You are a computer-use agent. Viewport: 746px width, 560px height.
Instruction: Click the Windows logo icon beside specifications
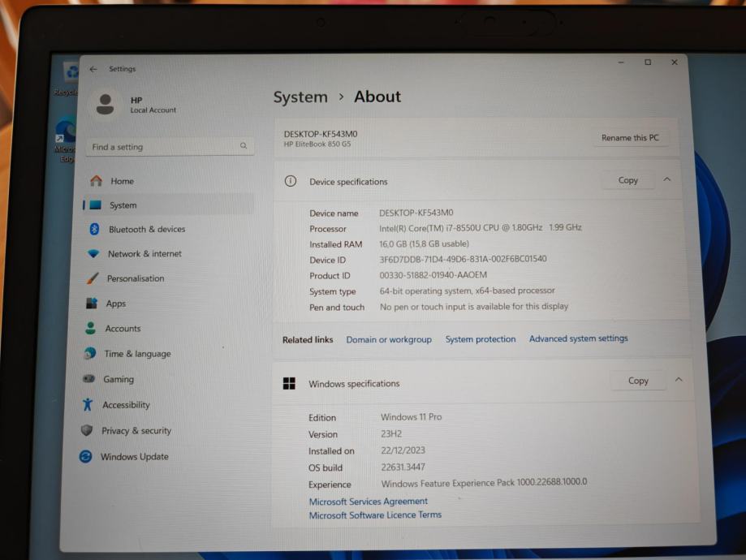pos(289,383)
